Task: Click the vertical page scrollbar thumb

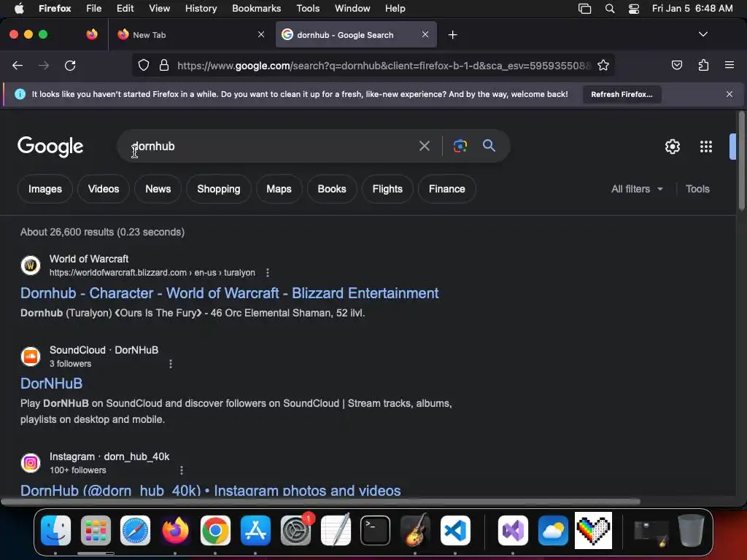Action: pyautogui.click(x=741, y=160)
